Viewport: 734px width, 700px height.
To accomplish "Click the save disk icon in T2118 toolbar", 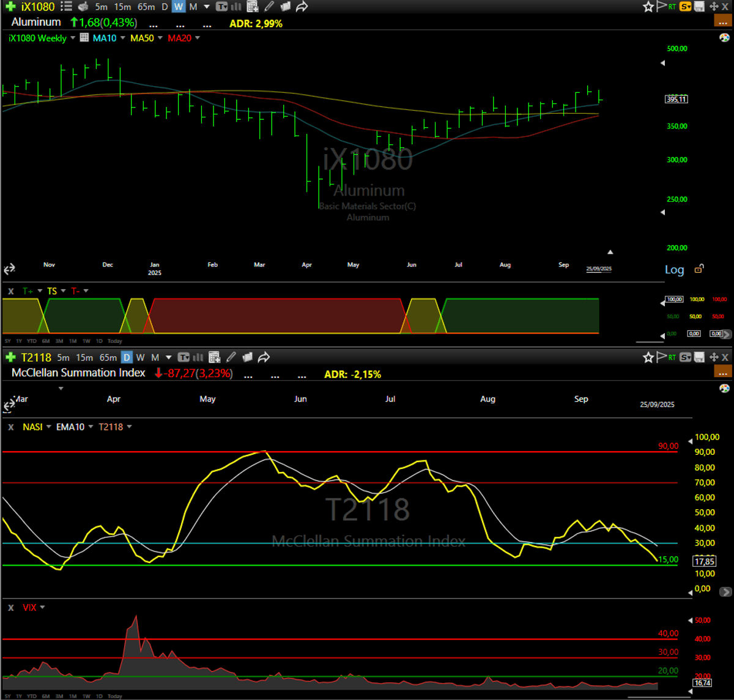I will [x=699, y=358].
